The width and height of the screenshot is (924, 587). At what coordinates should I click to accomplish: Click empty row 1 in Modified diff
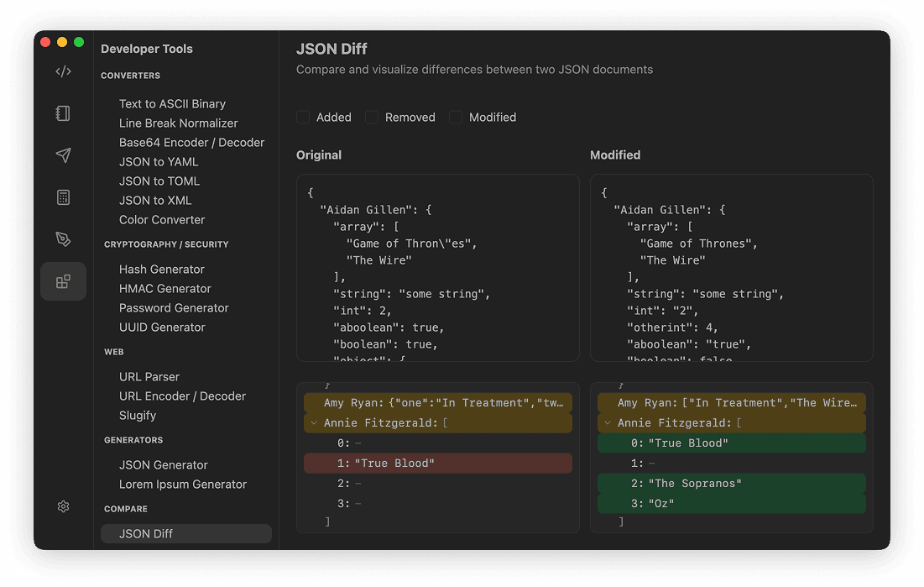pos(731,464)
